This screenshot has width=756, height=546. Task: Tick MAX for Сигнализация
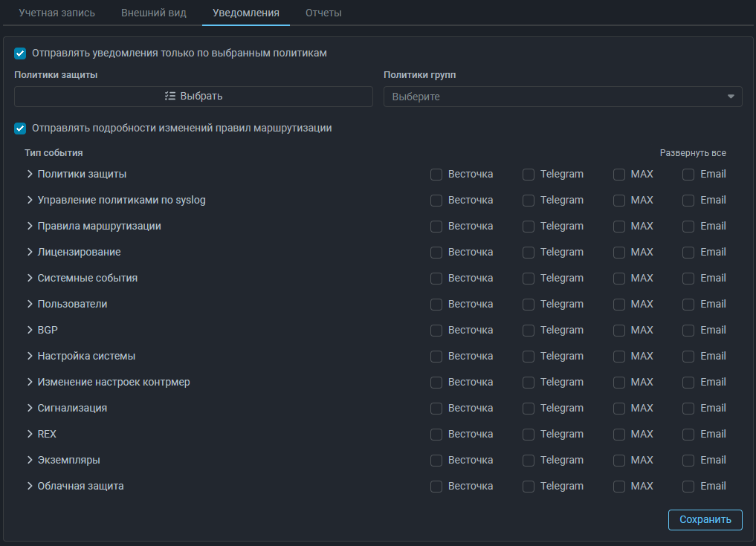tap(619, 409)
